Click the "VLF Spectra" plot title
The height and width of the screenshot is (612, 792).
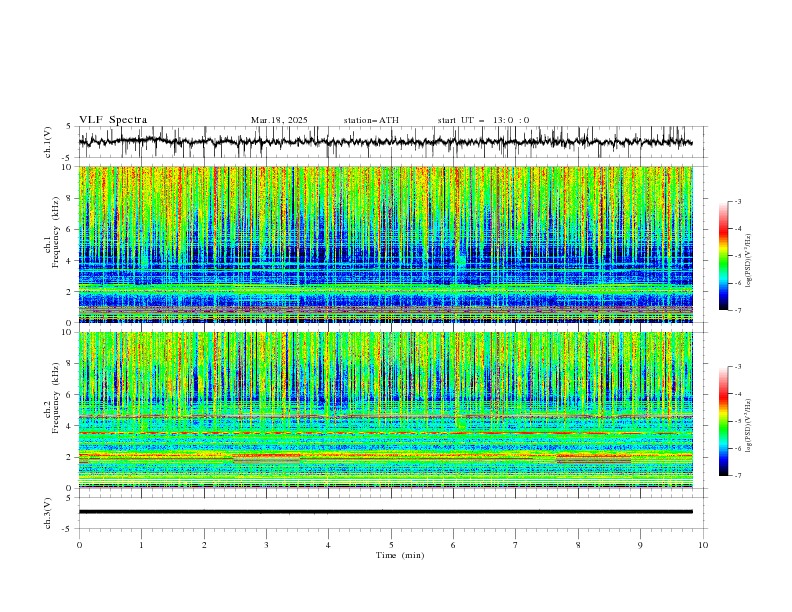113,120
